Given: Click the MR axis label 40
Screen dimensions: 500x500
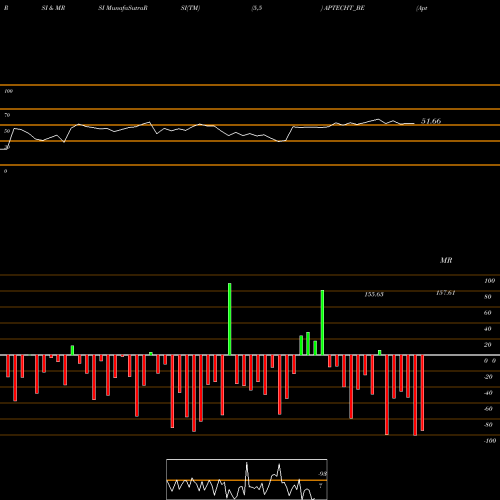Looking at the screenshot, I should [x=488, y=329].
